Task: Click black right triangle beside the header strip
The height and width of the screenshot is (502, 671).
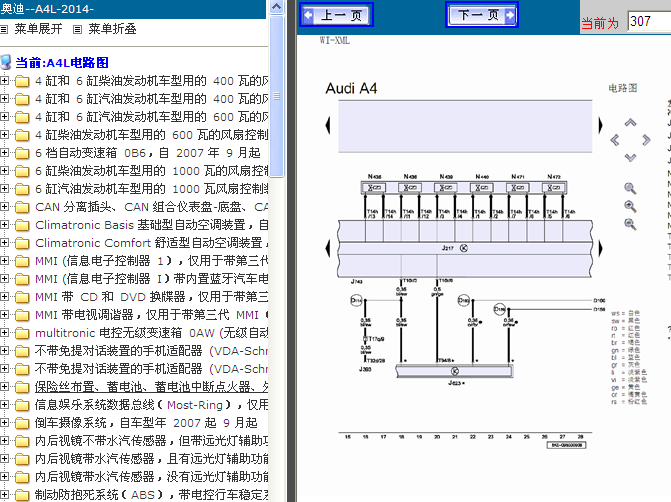Action: pyautogui.click(x=600, y=125)
